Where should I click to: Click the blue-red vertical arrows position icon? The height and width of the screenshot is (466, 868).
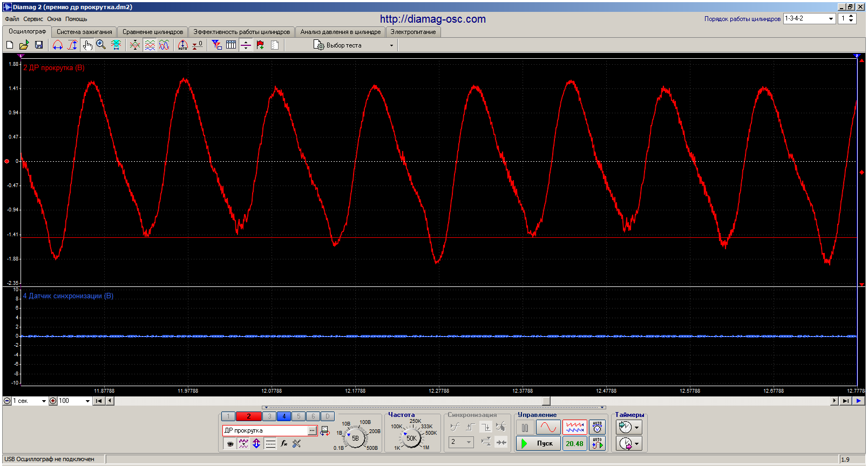click(x=256, y=443)
